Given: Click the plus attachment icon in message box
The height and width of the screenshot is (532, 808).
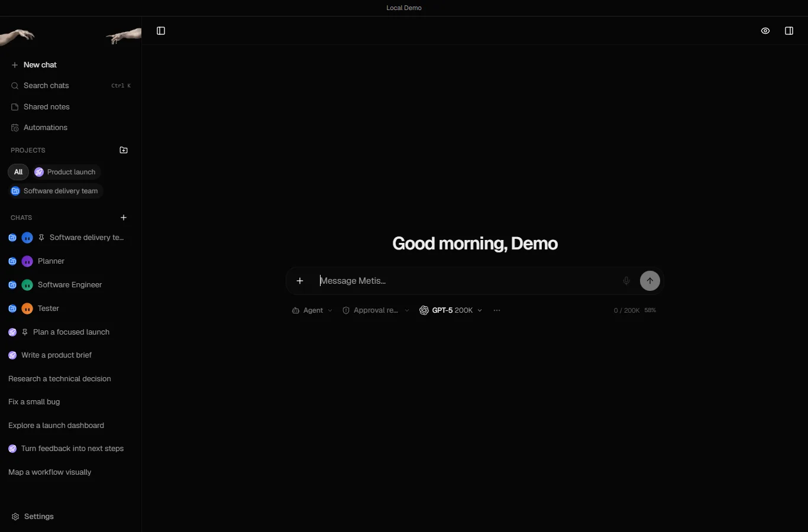Looking at the screenshot, I should tap(300, 281).
